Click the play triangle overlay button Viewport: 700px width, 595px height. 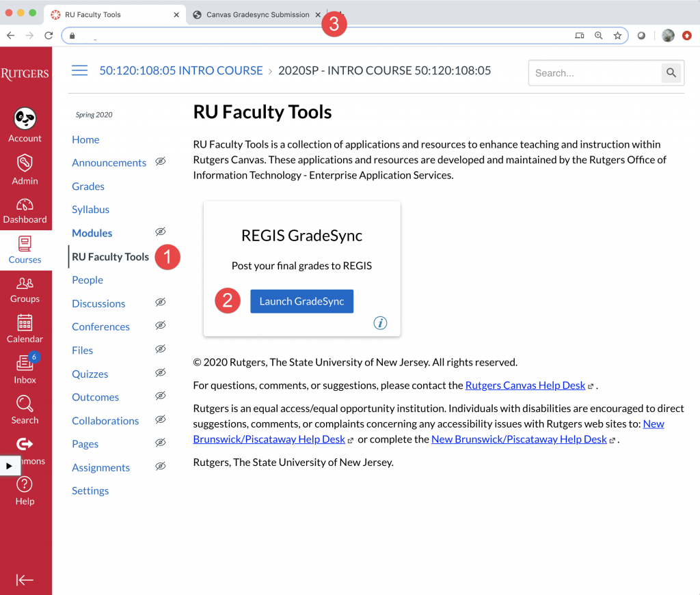[10, 466]
